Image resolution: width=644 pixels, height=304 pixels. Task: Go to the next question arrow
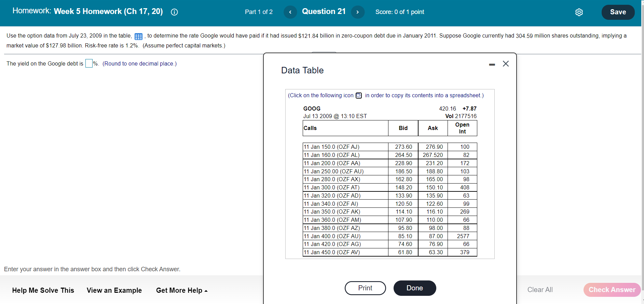[358, 12]
